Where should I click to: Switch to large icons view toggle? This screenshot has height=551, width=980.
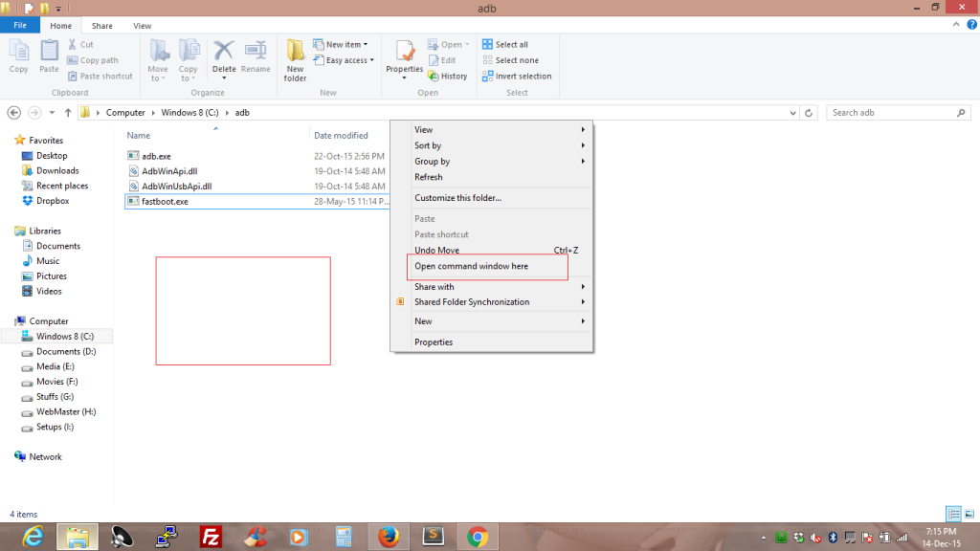969,514
